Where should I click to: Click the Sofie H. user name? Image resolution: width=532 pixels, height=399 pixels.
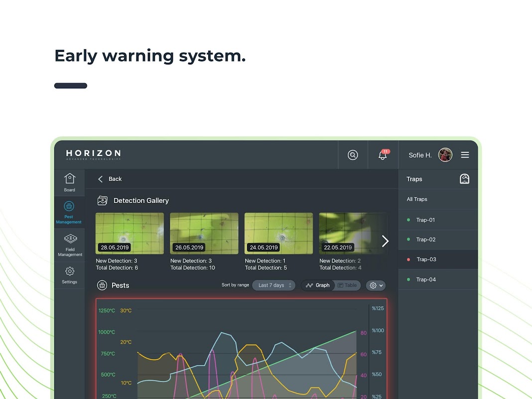[420, 155]
